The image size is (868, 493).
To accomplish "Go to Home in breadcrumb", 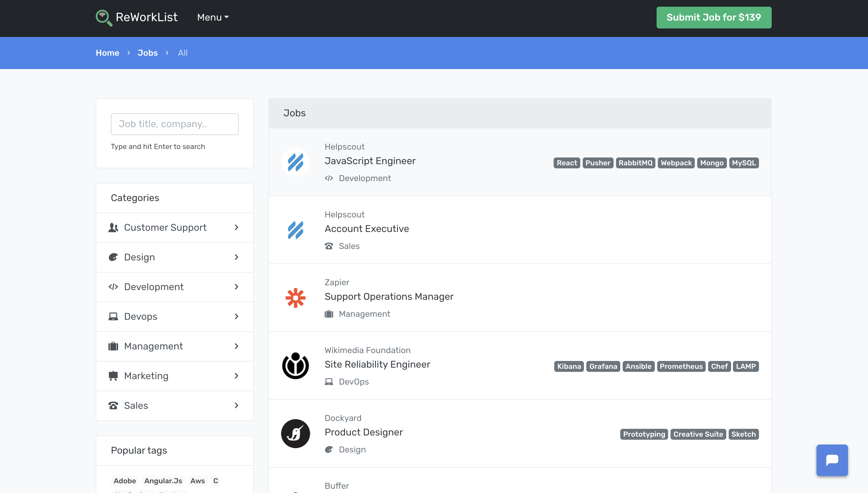I will point(107,53).
